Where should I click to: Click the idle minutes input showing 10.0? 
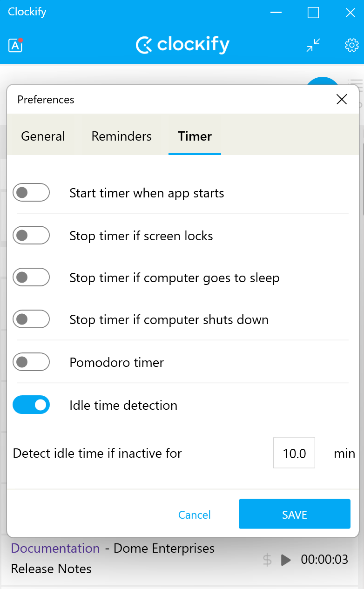coord(294,453)
